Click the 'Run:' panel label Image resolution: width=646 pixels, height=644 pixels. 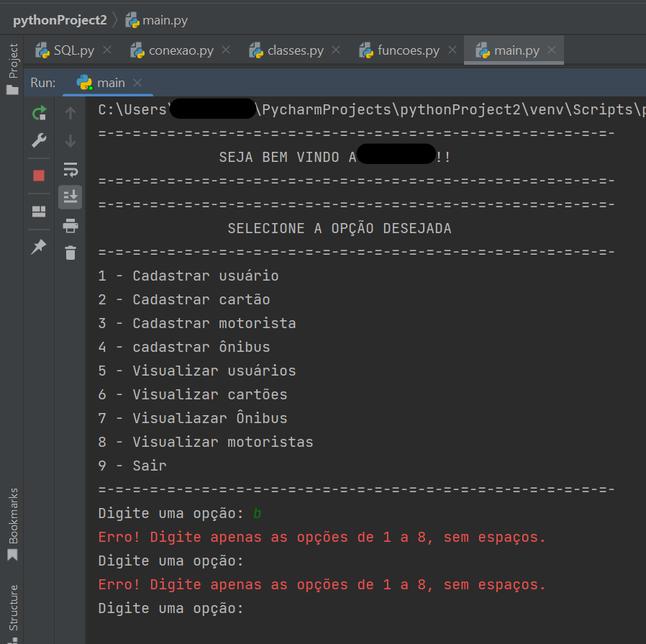43,83
